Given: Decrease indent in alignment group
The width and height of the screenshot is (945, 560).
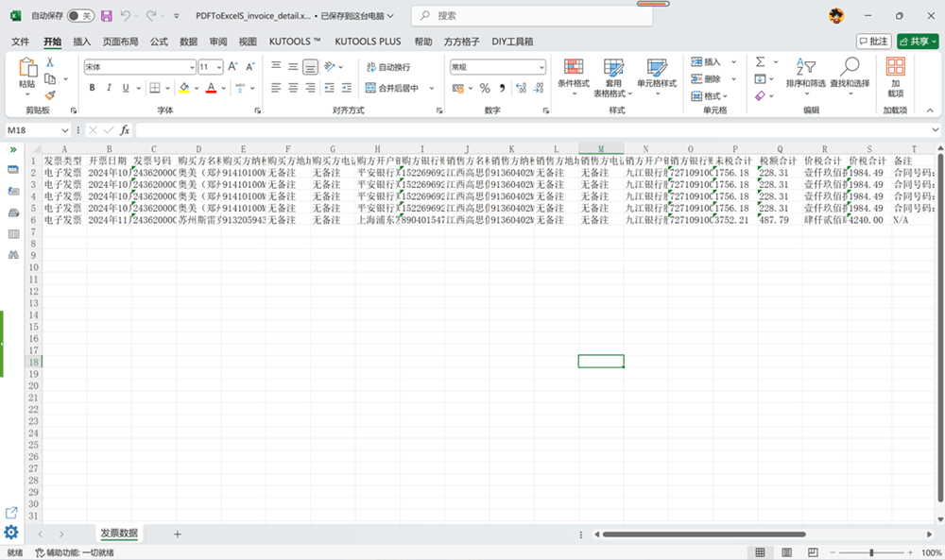Looking at the screenshot, I should click(329, 88).
